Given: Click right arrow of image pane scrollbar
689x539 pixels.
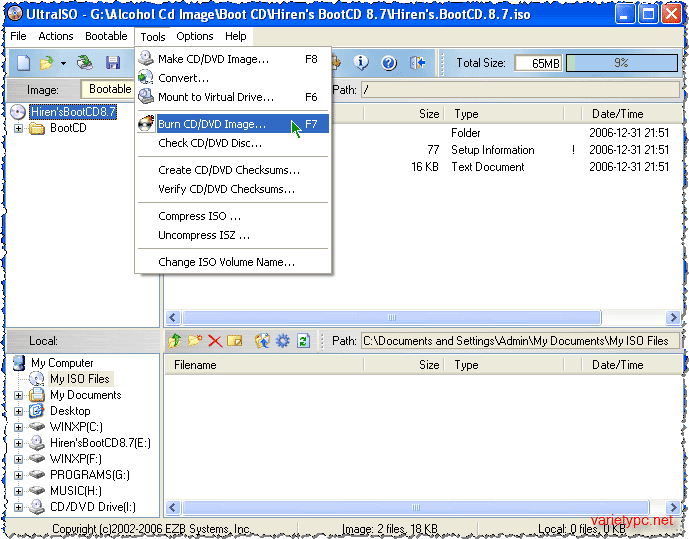Looking at the screenshot, I should click(x=673, y=317).
